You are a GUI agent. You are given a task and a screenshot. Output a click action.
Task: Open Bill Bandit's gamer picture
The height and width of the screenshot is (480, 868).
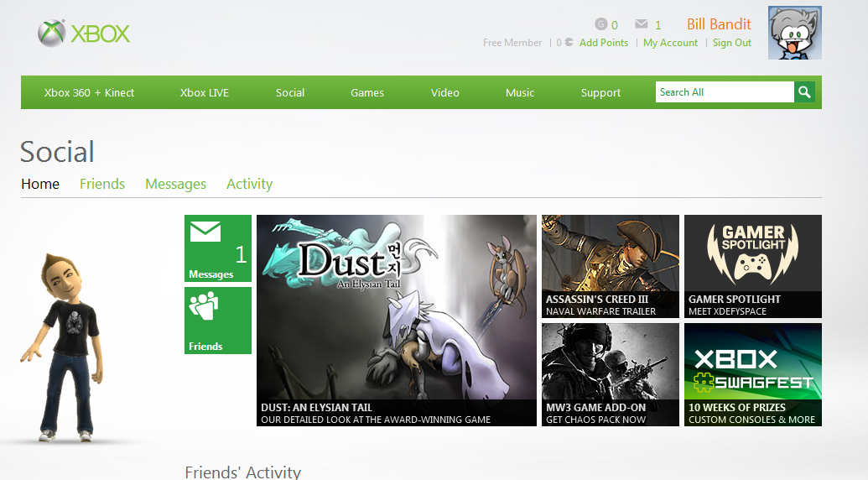(x=794, y=33)
